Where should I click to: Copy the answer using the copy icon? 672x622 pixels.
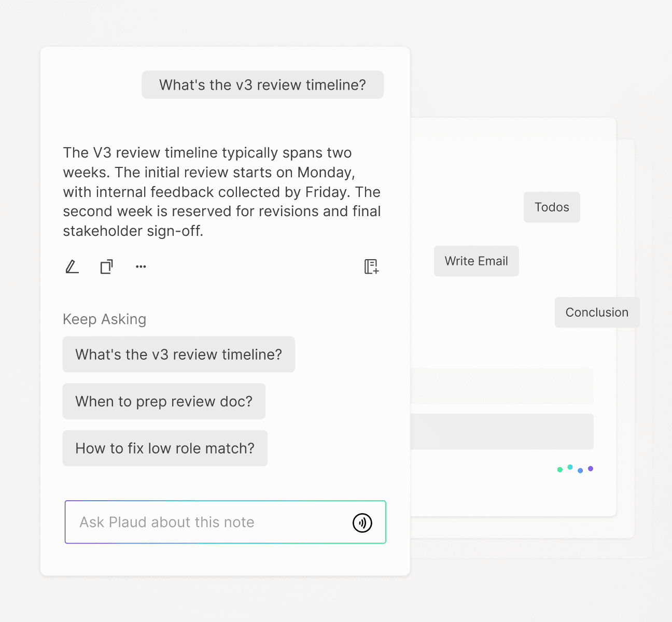tap(106, 266)
